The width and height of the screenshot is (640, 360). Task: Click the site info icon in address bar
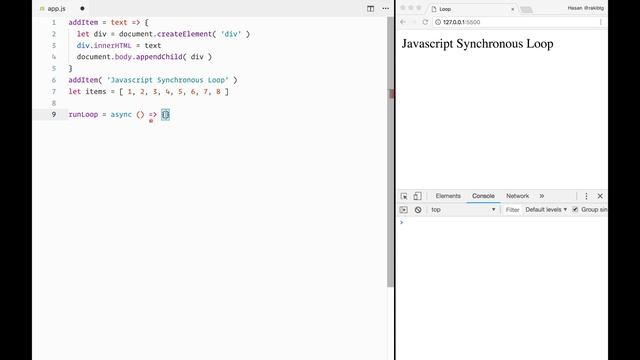pos(438,22)
